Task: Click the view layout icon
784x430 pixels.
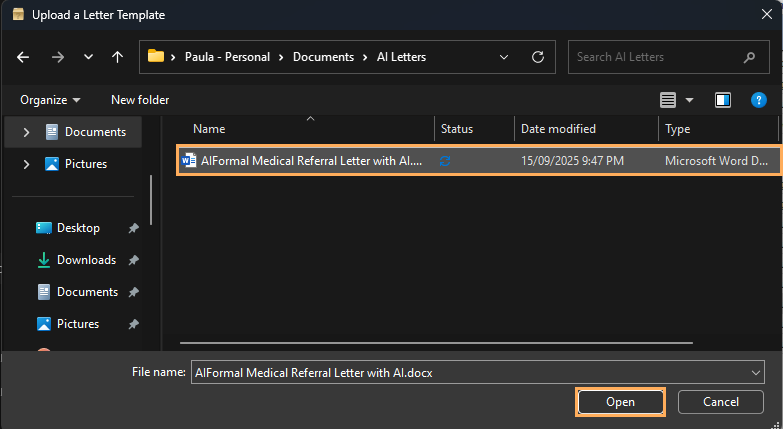Action: 668,100
